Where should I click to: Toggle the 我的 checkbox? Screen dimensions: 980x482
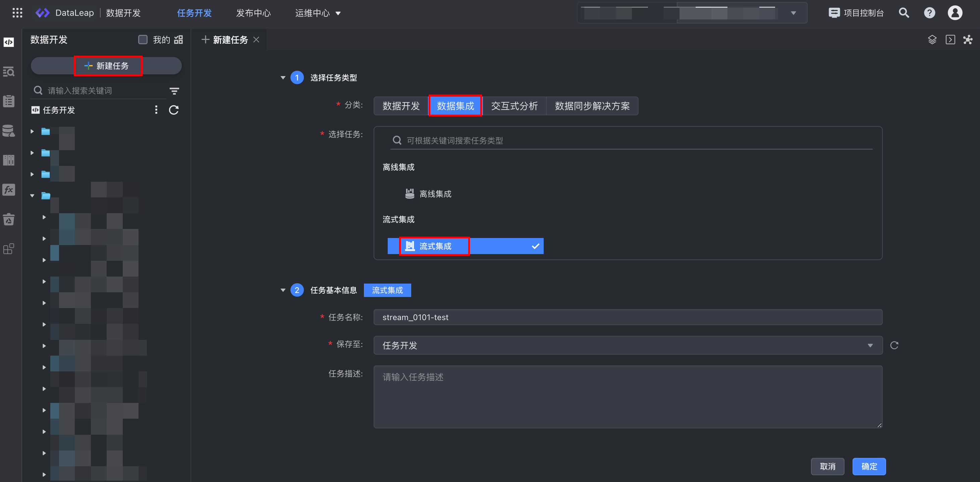click(143, 40)
